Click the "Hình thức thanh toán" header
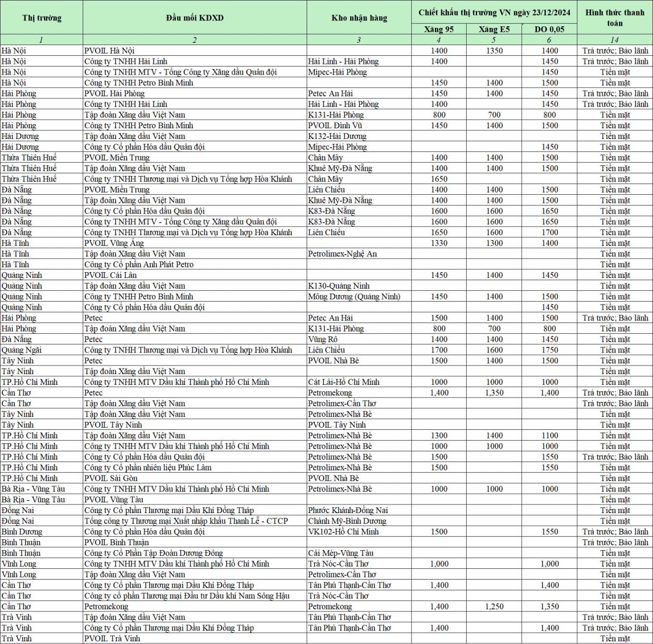The image size is (653, 644). [x=615, y=18]
